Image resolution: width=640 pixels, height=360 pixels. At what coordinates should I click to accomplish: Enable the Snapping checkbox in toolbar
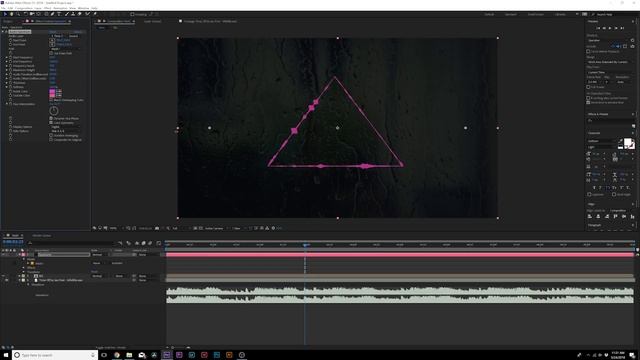click(132, 14)
